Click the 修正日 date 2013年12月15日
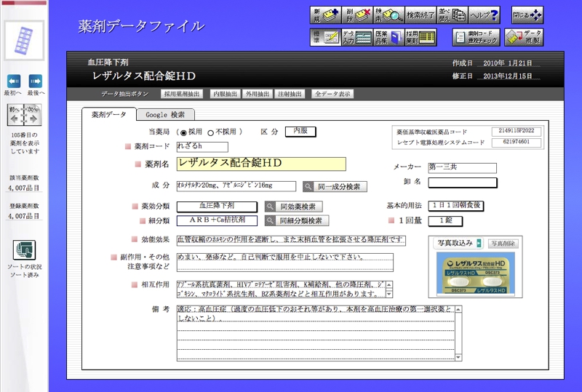 (x=507, y=76)
